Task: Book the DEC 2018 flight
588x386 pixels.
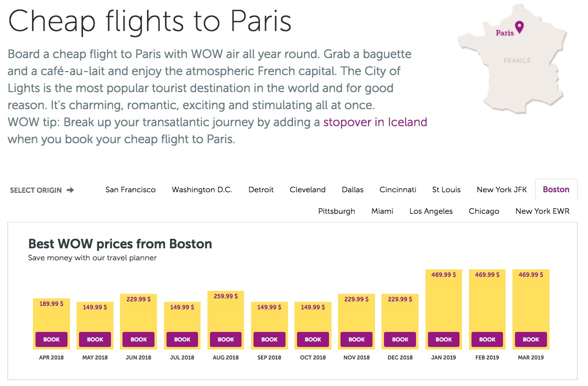Action: 400,339
